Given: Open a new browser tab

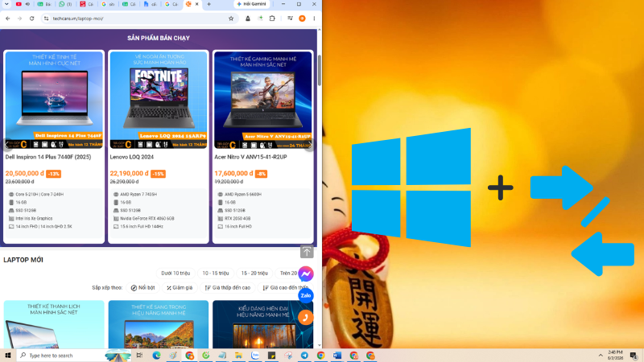Looking at the screenshot, I should (x=208, y=4).
